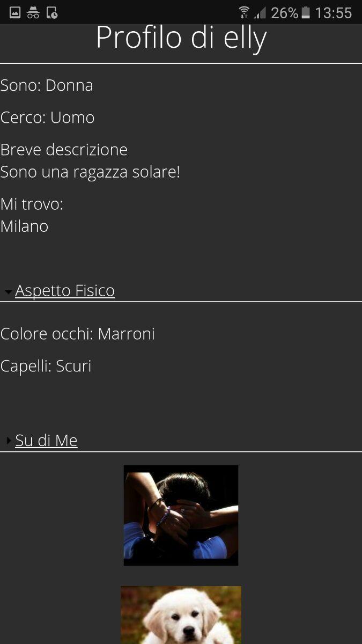Tap the mobile signal strength icon
362x644 pixels.
point(260,12)
